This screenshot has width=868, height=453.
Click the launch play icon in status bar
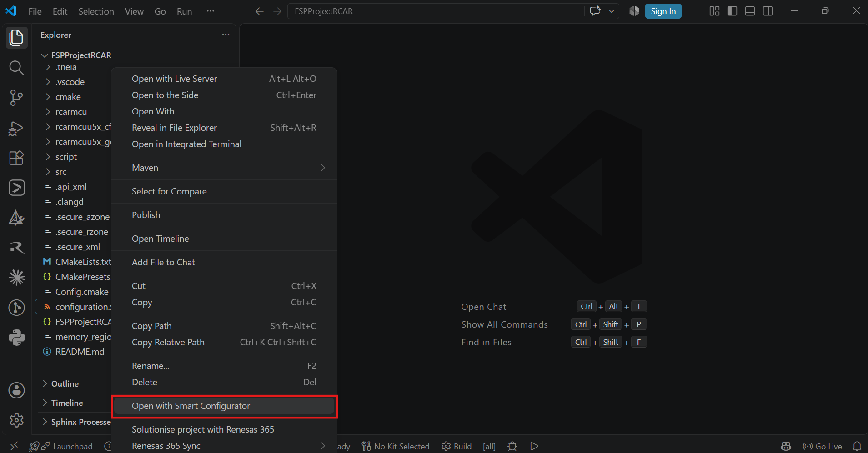click(534, 446)
